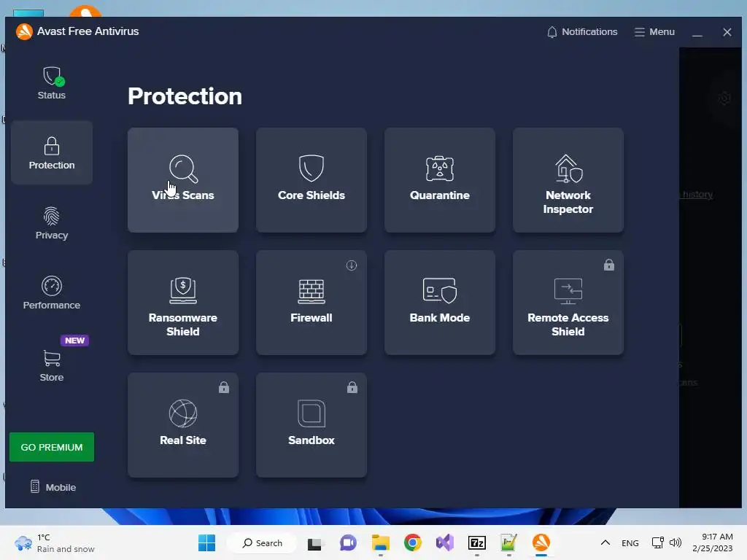The width and height of the screenshot is (747, 560).
Task: Open the clock and date flyout
Action: tap(712, 542)
